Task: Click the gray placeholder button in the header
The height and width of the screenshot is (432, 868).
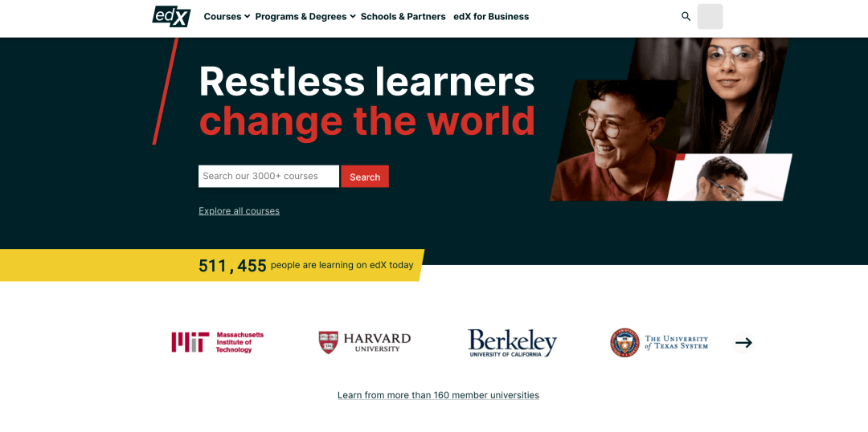Action: click(710, 16)
